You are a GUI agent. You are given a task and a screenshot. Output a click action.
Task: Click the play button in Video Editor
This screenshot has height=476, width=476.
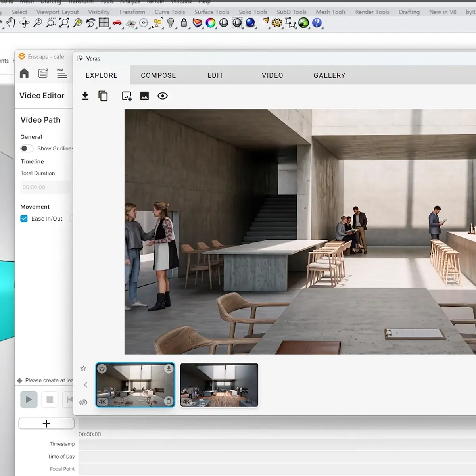29,399
